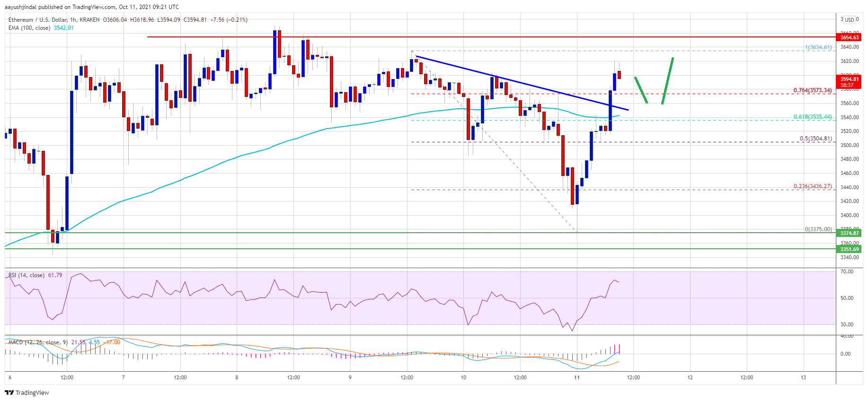Click the 3640.00 price axis label
The image size is (868, 401).
[x=850, y=47]
